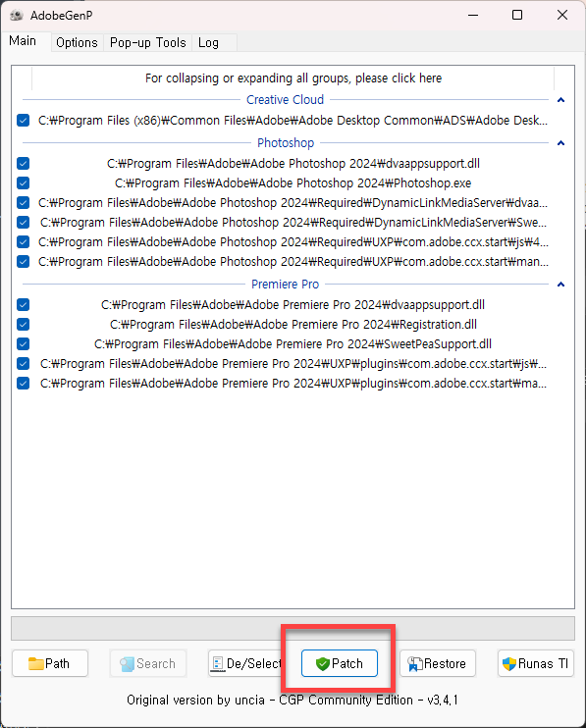Uncheck Photoshop DynamicLinkMediaServer dvaa... checkbox
586x728 pixels.
click(24, 203)
